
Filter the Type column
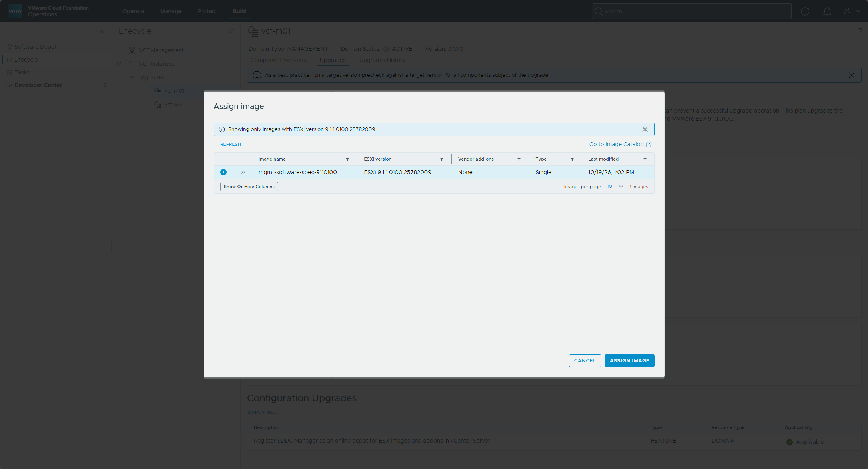point(572,159)
